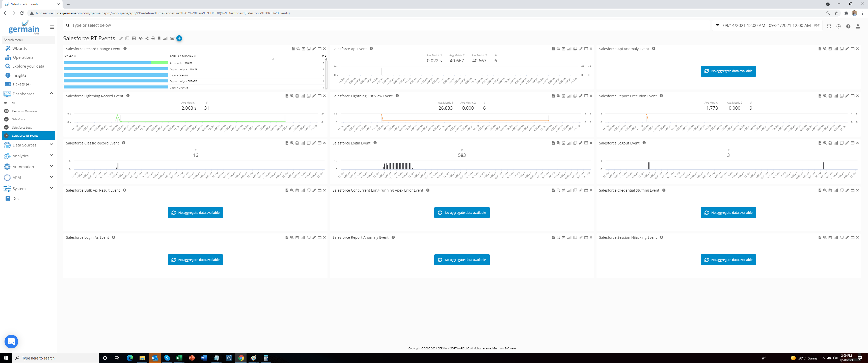This screenshot has width=868, height=363.
Task: Expand the Data Sources menu
Action: click(x=51, y=145)
